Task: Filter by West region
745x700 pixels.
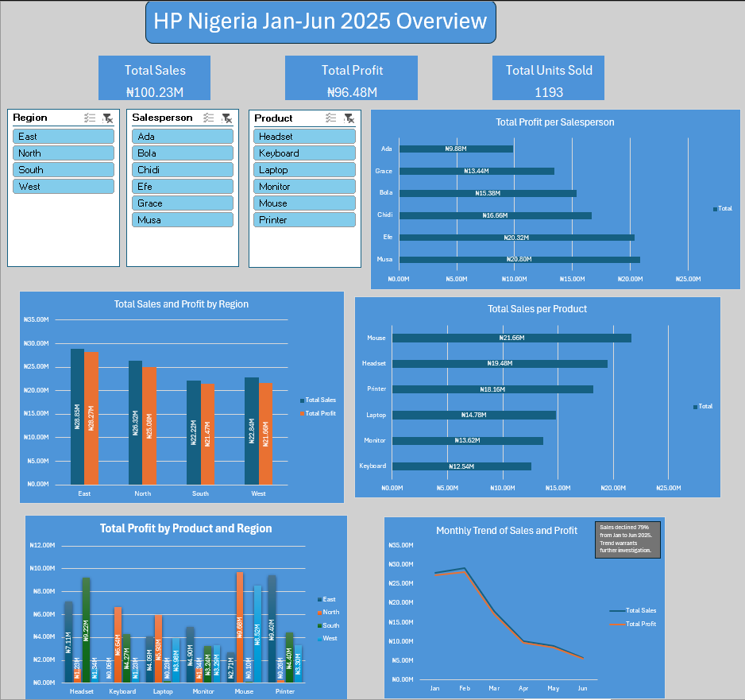Action: point(64,186)
